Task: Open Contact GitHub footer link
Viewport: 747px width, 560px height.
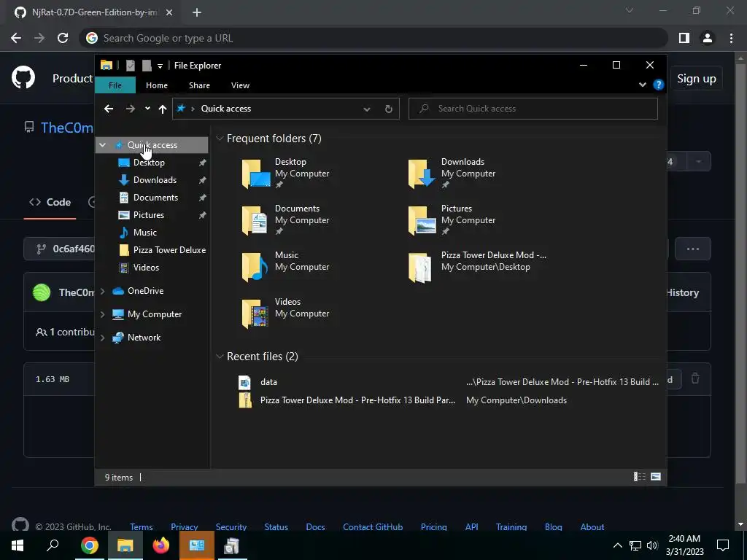Action: pos(373,526)
